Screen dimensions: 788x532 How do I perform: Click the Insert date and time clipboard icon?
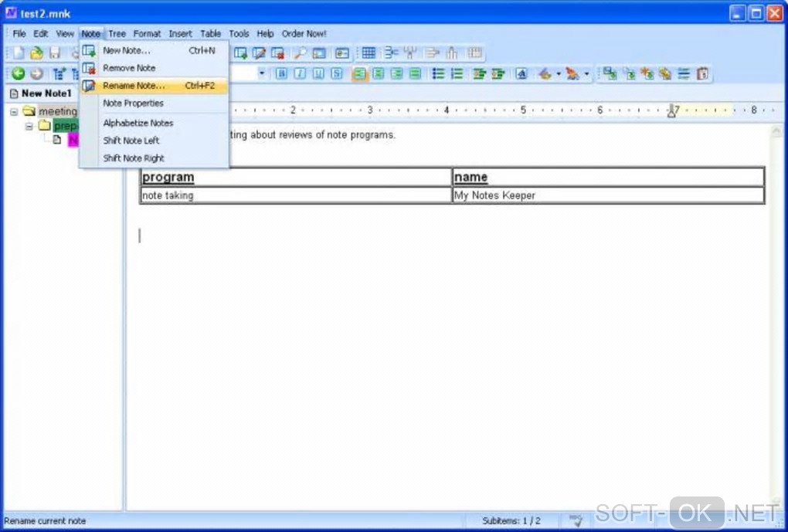[702, 74]
